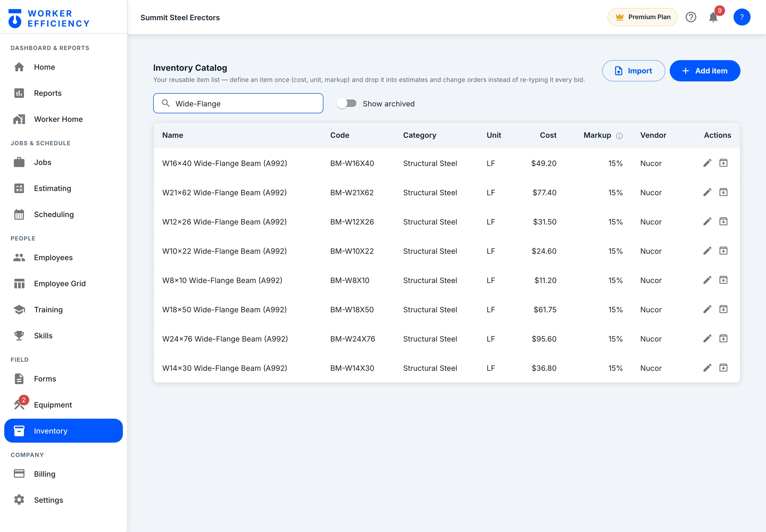The image size is (766, 532).
Task: Open the user avatar menu
Action: pyautogui.click(x=742, y=17)
